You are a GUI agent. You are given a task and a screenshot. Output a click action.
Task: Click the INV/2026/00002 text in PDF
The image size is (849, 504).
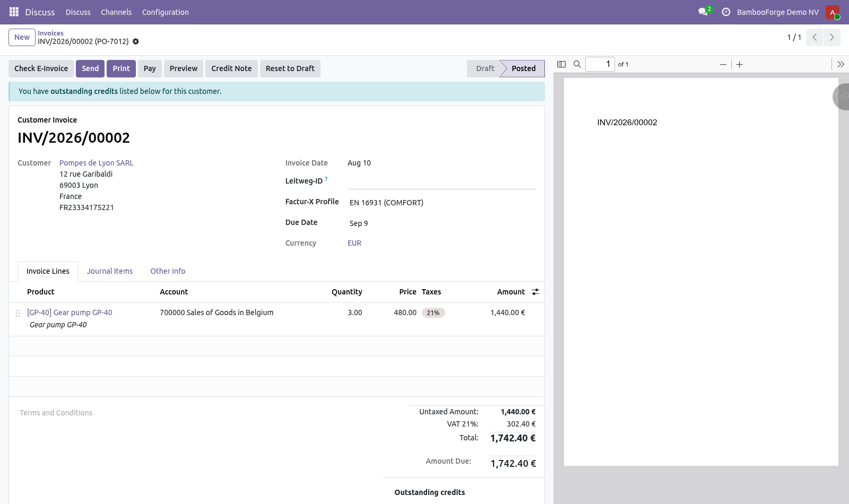(627, 123)
